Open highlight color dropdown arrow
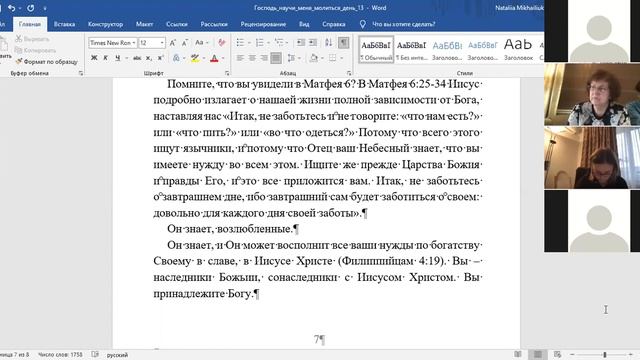Viewport: 640px width, 360px height. [204, 58]
